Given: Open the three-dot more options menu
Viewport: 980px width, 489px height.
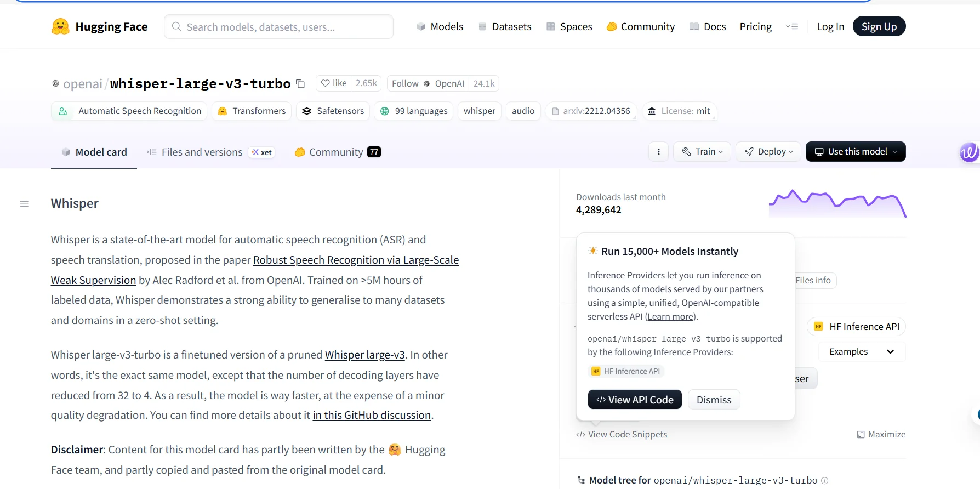Looking at the screenshot, I should click(x=658, y=152).
